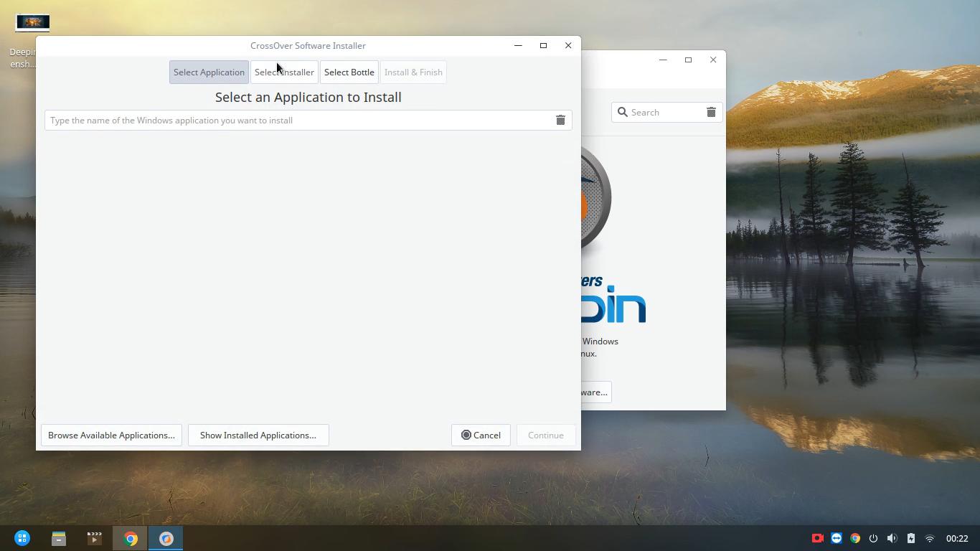Click the search magnifier icon in CrossOver window
Viewport: 980px width, 551px height.
622,112
